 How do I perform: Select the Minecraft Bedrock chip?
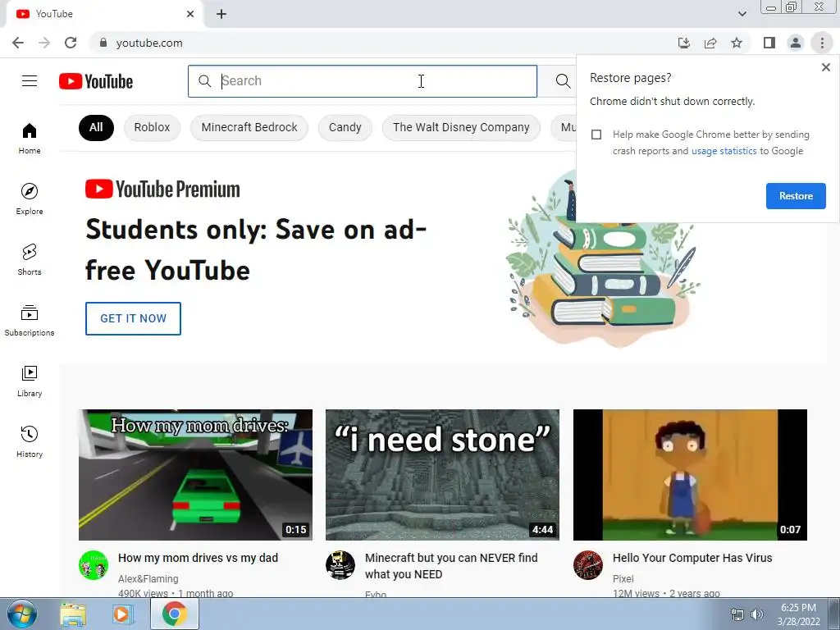(249, 127)
